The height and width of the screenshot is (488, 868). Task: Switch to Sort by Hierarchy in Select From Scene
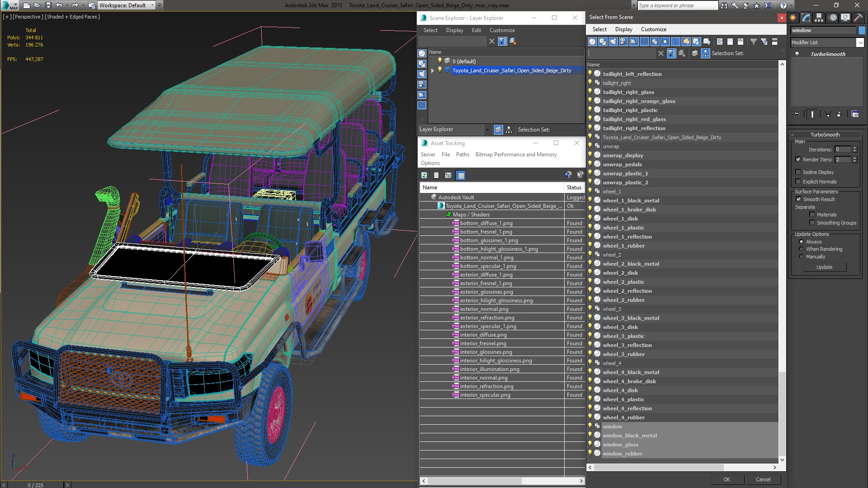pyautogui.click(x=705, y=53)
